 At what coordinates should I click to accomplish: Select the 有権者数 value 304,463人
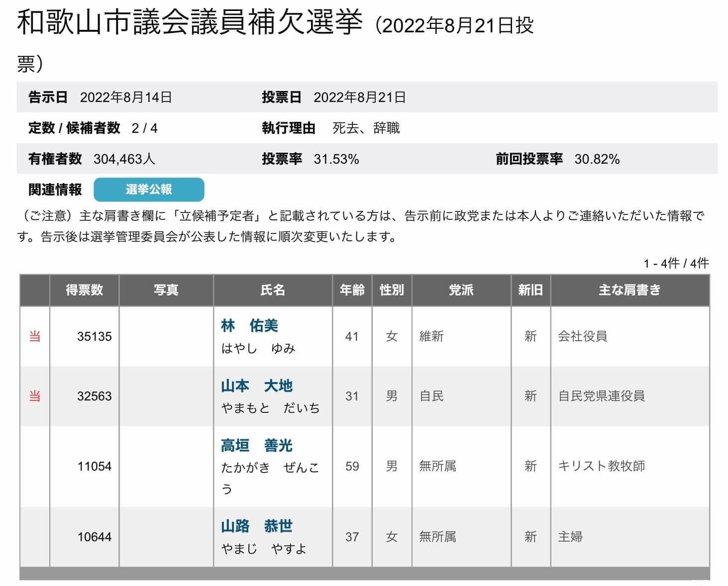click(124, 159)
